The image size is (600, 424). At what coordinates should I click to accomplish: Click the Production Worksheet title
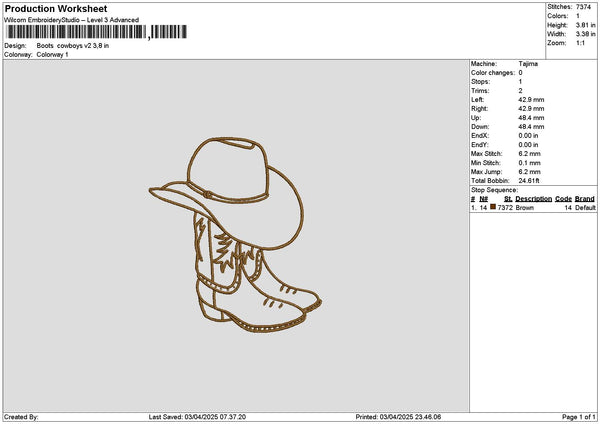pyautogui.click(x=56, y=8)
